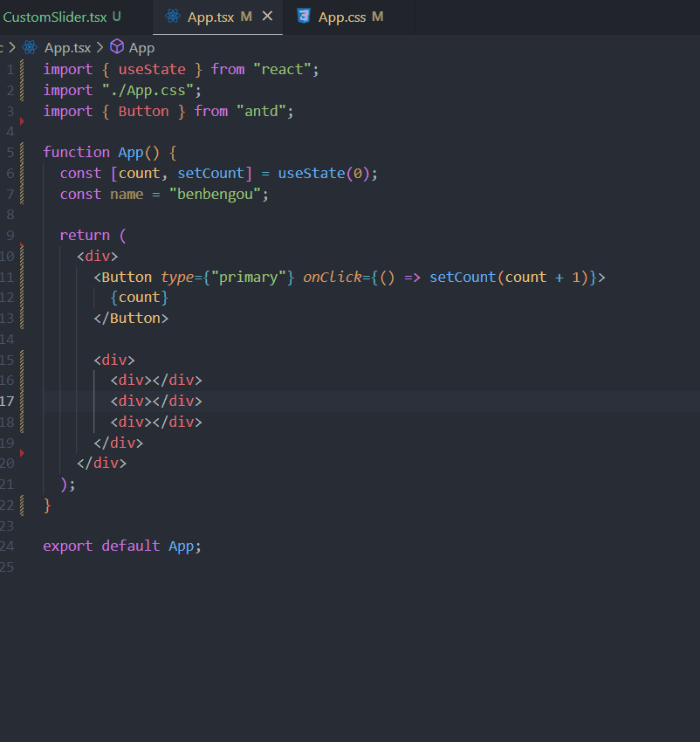Click the CSS3 icon on App.css tab

[x=304, y=16]
